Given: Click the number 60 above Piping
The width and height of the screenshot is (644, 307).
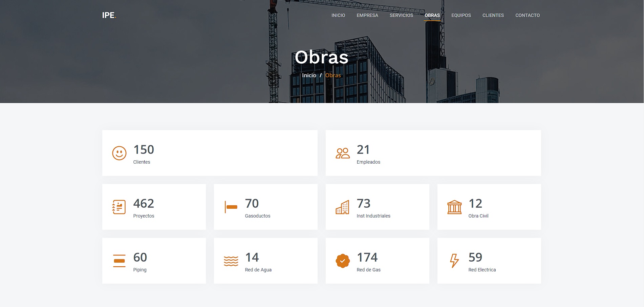Looking at the screenshot, I should [x=140, y=258].
